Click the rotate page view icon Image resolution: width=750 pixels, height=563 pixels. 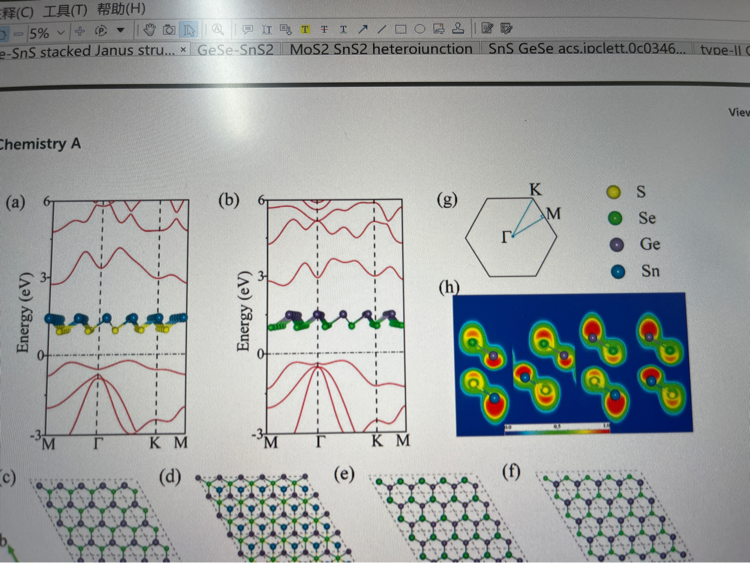click(x=100, y=31)
